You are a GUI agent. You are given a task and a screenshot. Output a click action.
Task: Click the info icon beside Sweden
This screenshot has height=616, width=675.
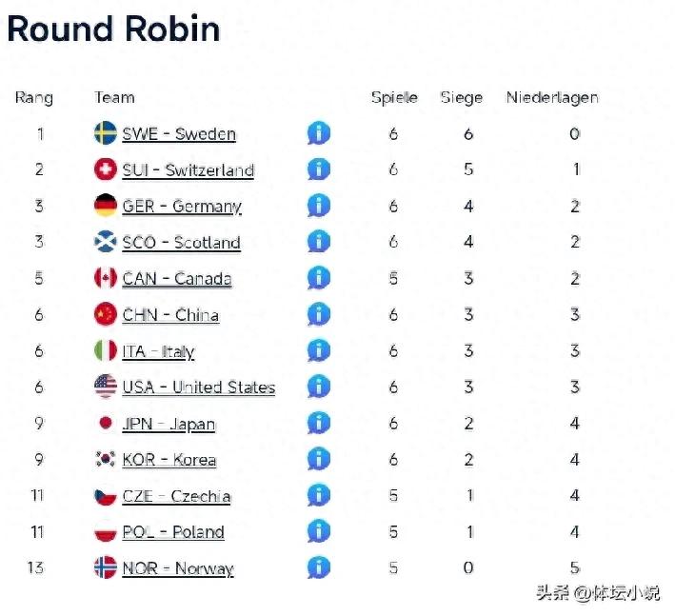point(319,133)
